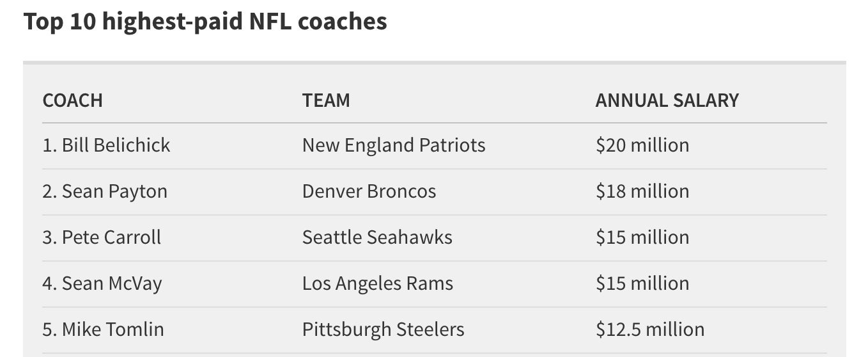Image resolution: width=868 pixels, height=357 pixels.
Task: Click the Pittsburgh Steelers team cell
Action: (x=383, y=329)
